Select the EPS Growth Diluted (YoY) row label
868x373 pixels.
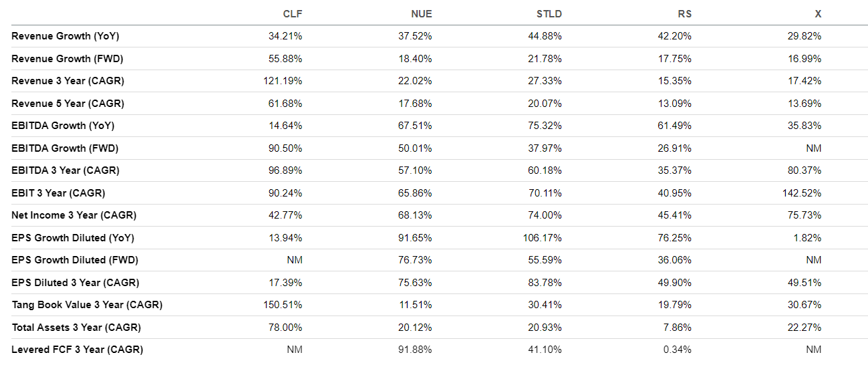pos(75,238)
